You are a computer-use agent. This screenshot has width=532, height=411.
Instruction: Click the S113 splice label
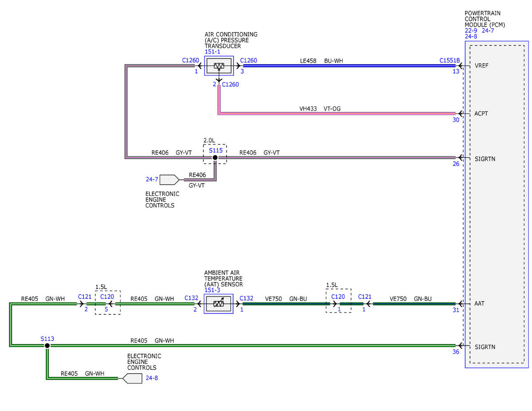47,339
